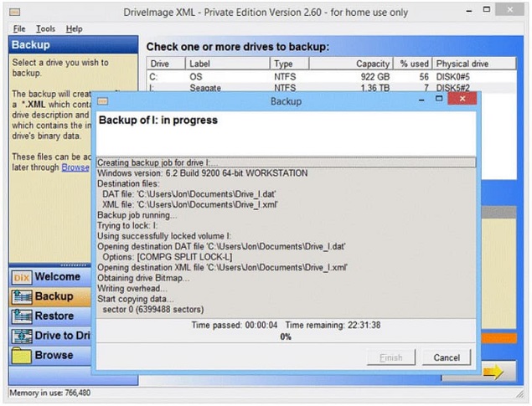Click the Drive to Drive icon
The height and width of the screenshot is (406, 532).
click(22, 336)
